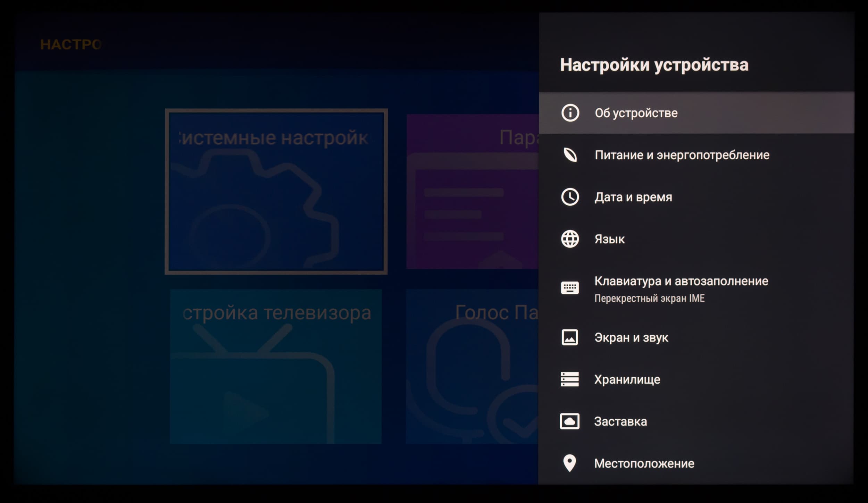The width and height of the screenshot is (868, 503).
Task: Click the keyboard icon in device settings
Action: point(570,288)
